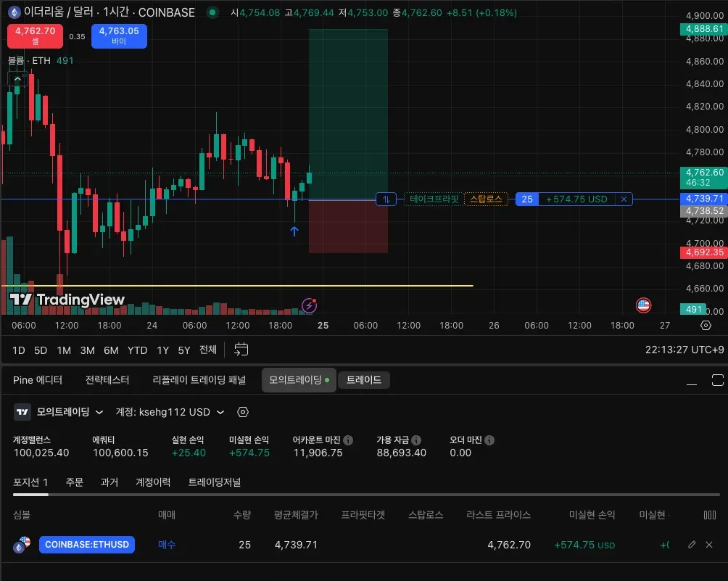Image resolution: width=728 pixels, height=581 pixels.
Task: Click the 25 quantity box on position line
Action: coord(527,199)
